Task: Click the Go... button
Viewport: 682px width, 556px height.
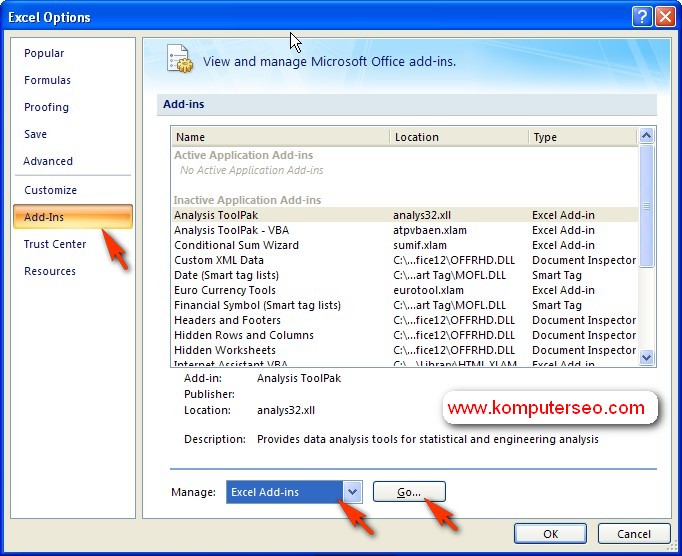Action: (x=409, y=492)
